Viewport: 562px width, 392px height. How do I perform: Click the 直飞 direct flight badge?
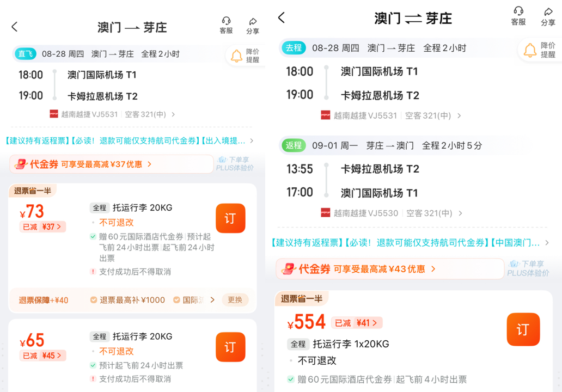(25, 53)
